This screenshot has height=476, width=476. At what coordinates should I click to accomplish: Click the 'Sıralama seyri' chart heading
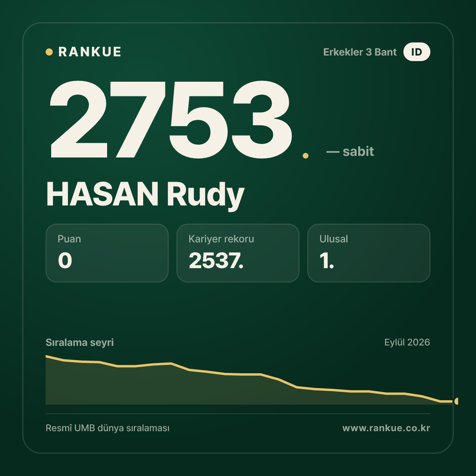[x=80, y=342]
